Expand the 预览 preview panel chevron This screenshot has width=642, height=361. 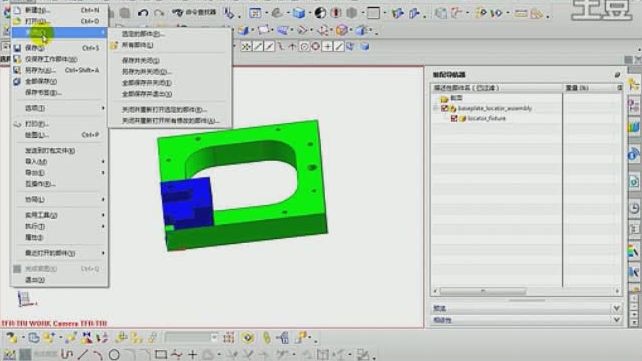[617, 308]
